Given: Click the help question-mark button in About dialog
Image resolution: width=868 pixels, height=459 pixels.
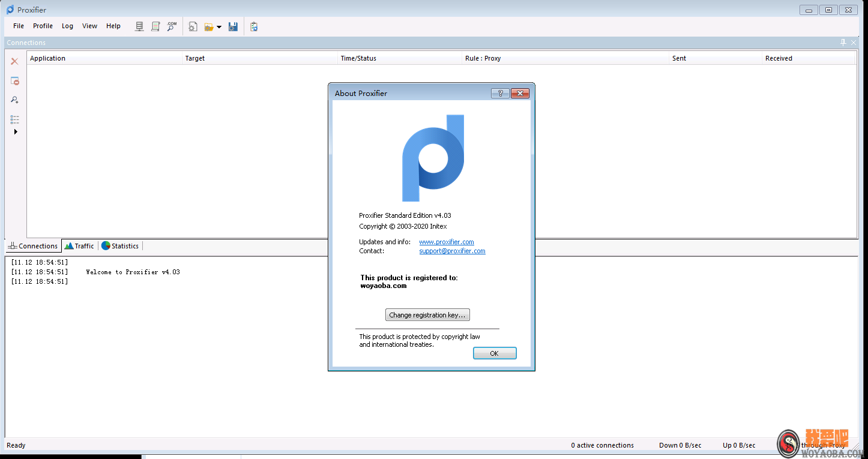Looking at the screenshot, I should coord(500,93).
